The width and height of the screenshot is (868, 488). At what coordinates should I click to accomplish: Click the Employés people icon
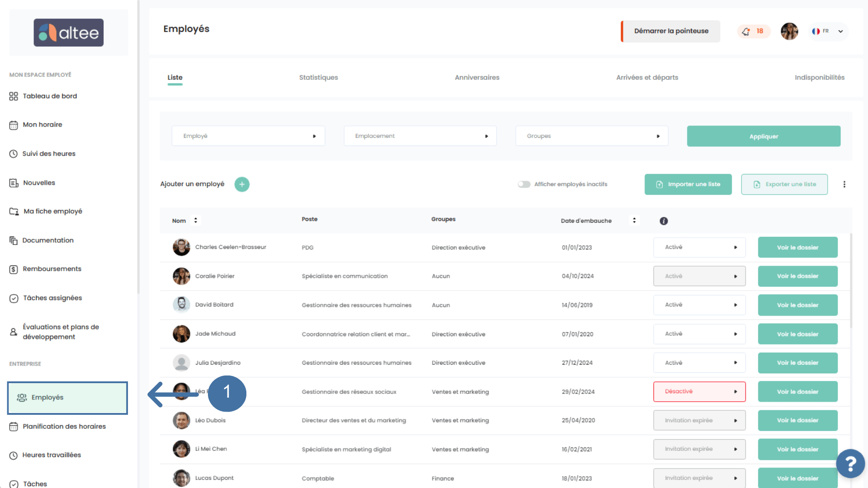[22, 398]
